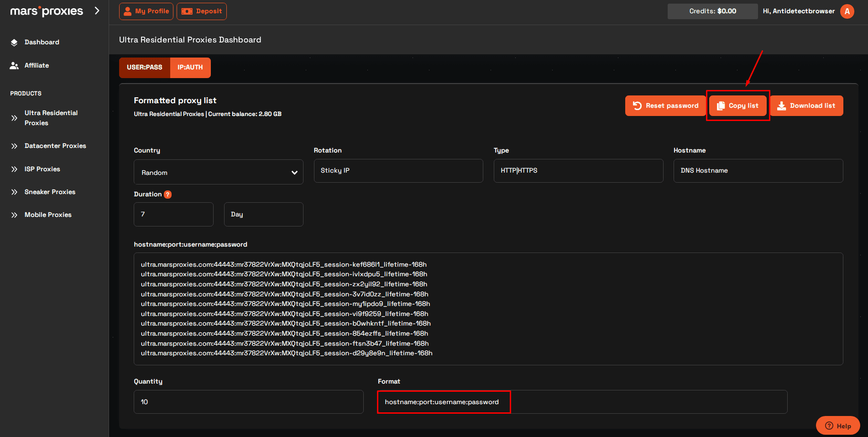The width and height of the screenshot is (868, 437).
Task: Click proxy line with session-d29y8e9n
Action: pyautogui.click(x=287, y=353)
